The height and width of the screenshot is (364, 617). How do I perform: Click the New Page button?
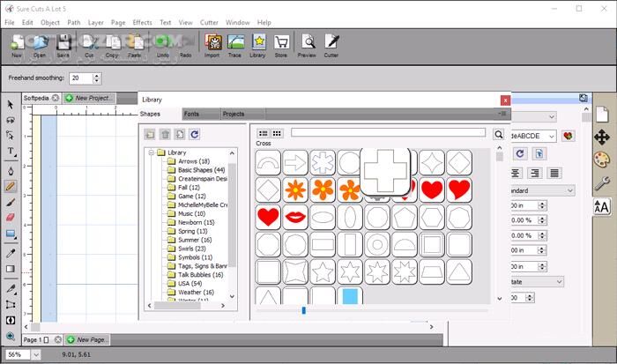click(x=87, y=339)
